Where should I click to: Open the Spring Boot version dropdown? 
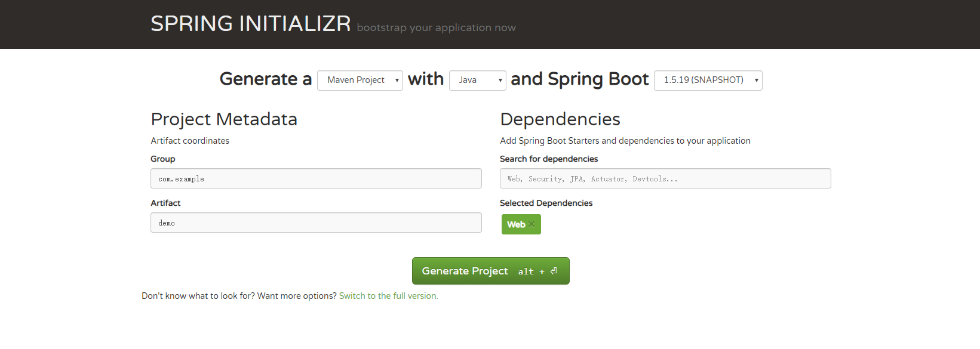click(708, 80)
